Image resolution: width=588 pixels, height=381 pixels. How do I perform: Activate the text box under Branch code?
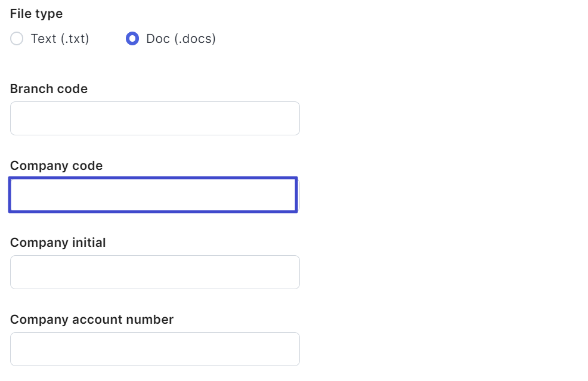[154, 118]
